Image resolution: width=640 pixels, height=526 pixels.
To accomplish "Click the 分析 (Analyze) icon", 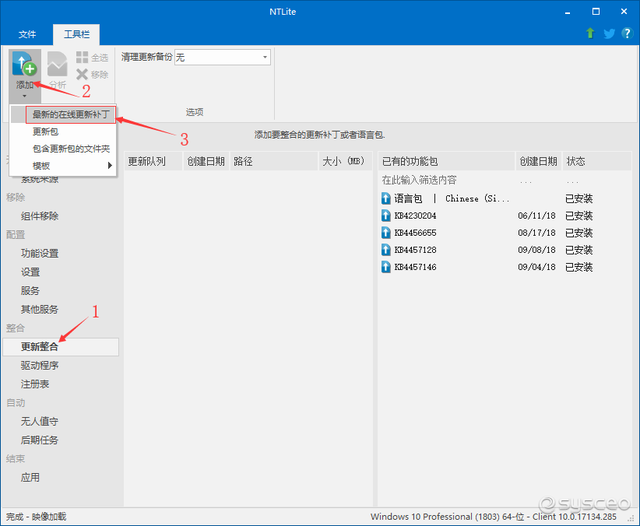I will [x=57, y=64].
